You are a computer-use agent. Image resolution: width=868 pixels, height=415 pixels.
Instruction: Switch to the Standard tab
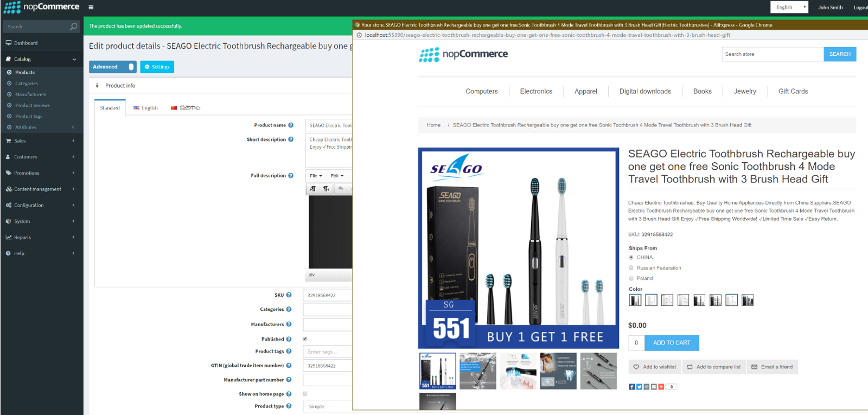coord(110,107)
